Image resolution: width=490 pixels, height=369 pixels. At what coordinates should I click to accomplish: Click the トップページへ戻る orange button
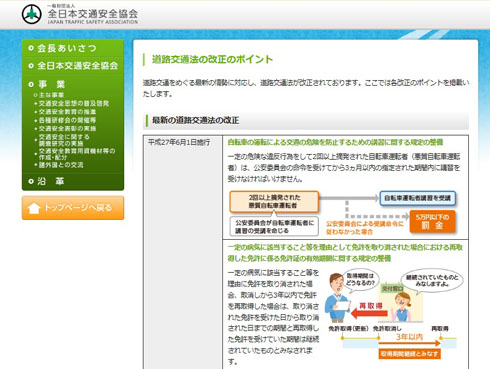click(x=73, y=208)
